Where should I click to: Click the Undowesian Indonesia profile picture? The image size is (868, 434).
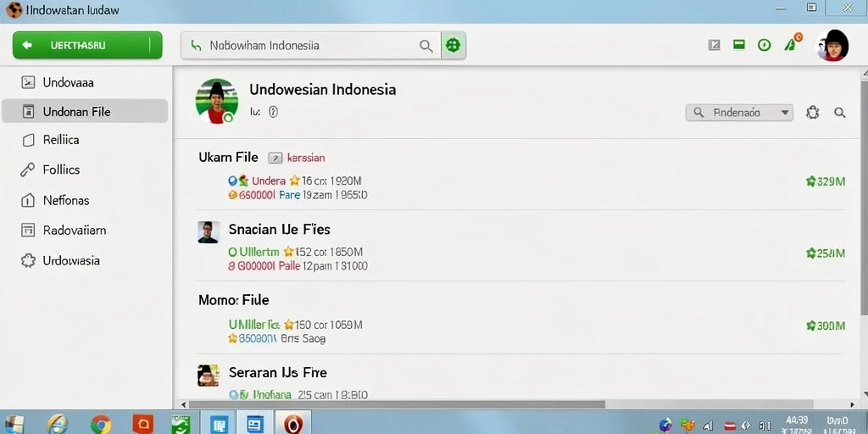click(216, 102)
